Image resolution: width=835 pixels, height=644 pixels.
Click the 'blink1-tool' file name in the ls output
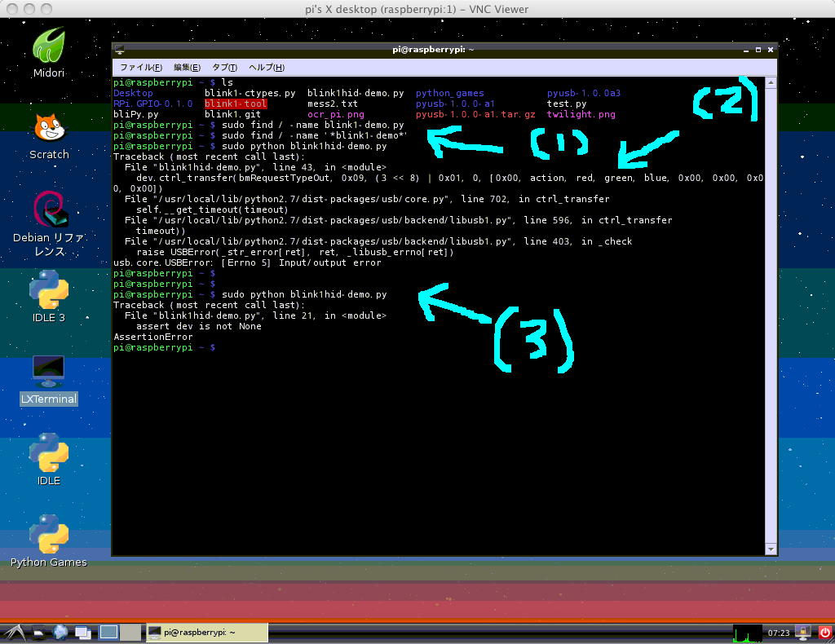[236, 104]
